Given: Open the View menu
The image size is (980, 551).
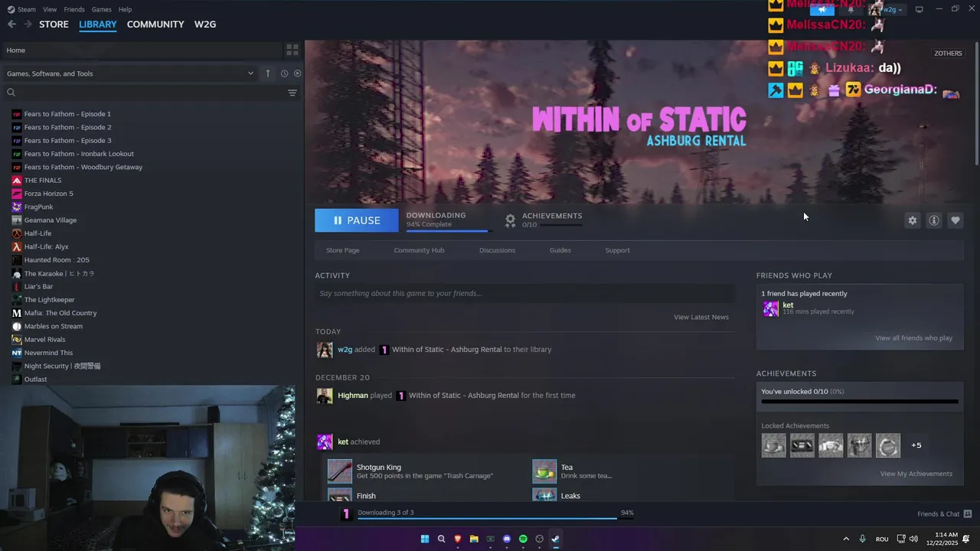Looking at the screenshot, I should (50, 9).
